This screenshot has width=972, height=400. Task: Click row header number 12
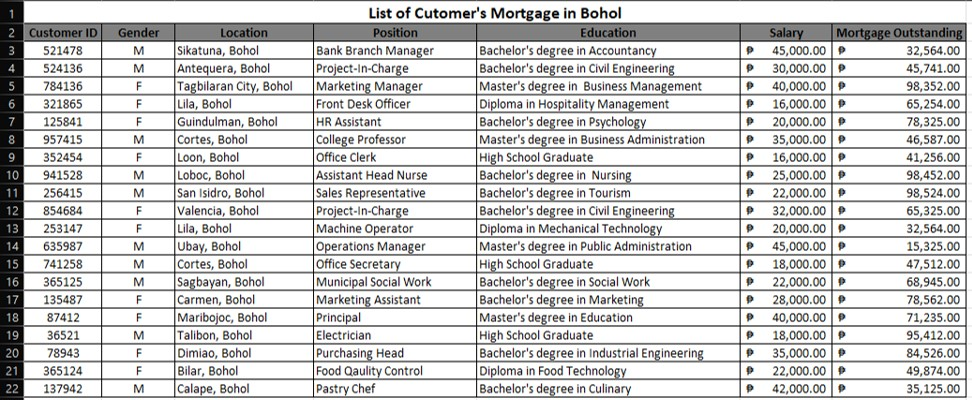pos(11,211)
